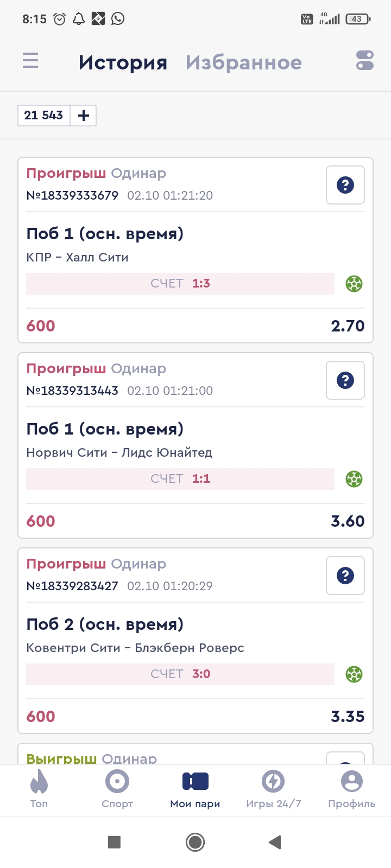Select Мои пари in the bottom navigation
The height and width of the screenshot is (868, 391).
195,789
